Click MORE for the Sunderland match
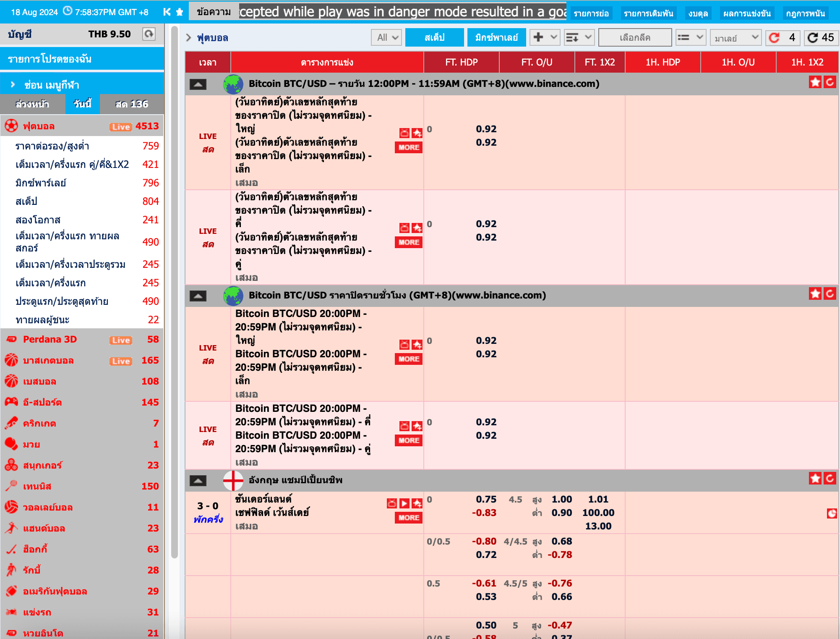Viewport: 840px width, 639px height. pos(409,518)
